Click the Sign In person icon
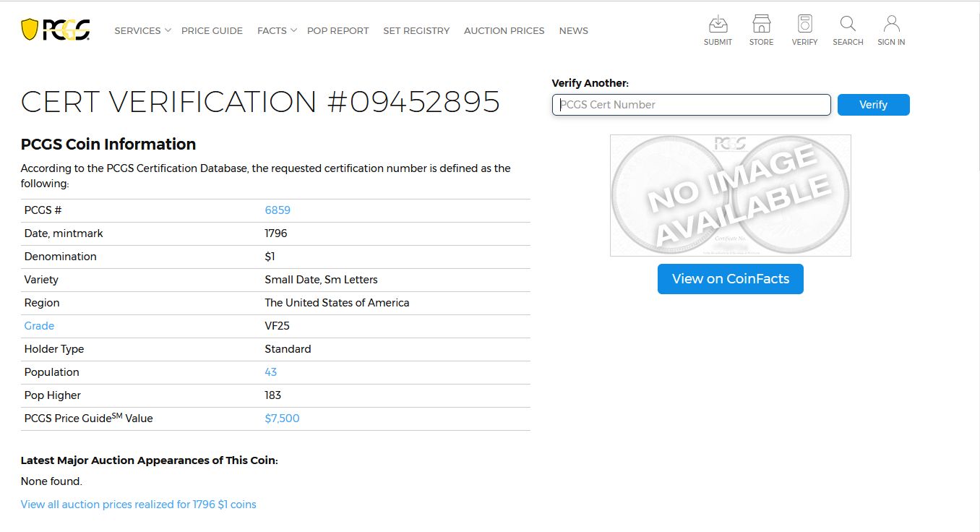This screenshot has width=980, height=532. pos(891,24)
